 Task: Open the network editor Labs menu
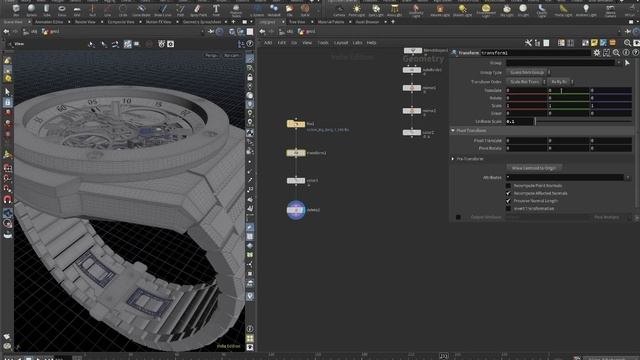click(x=358, y=42)
